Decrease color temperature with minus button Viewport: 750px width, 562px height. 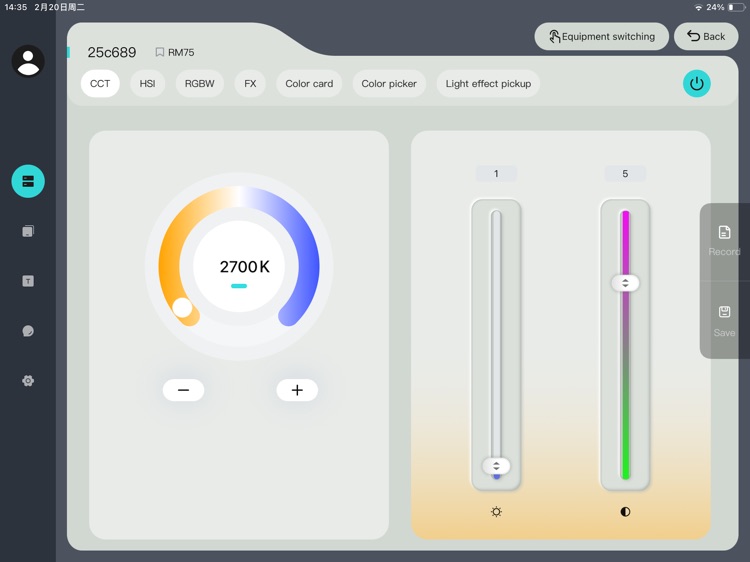(x=183, y=390)
